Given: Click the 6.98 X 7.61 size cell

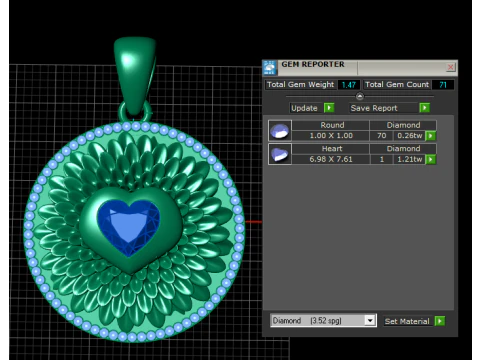Looking at the screenshot, I should coord(331,159).
